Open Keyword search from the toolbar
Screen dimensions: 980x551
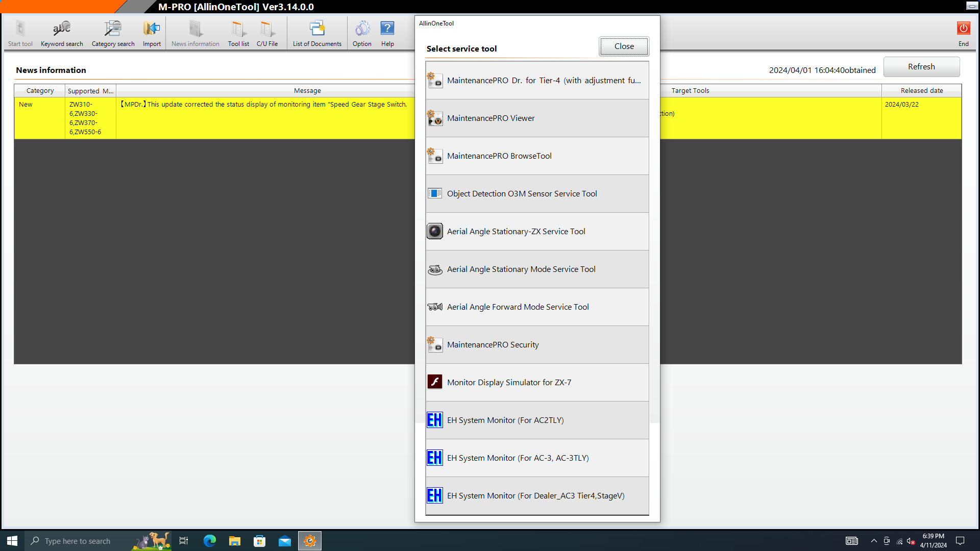click(62, 34)
